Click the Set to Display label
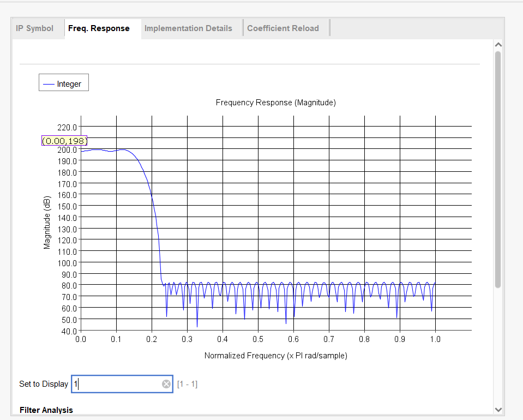 44,384
